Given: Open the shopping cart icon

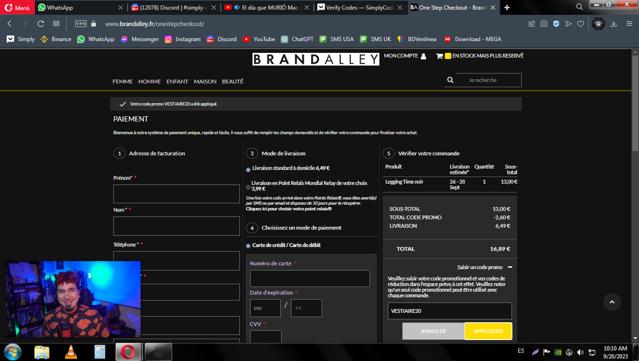Looking at the screenshot, I should pyautogui.click(x=439, y=56).
